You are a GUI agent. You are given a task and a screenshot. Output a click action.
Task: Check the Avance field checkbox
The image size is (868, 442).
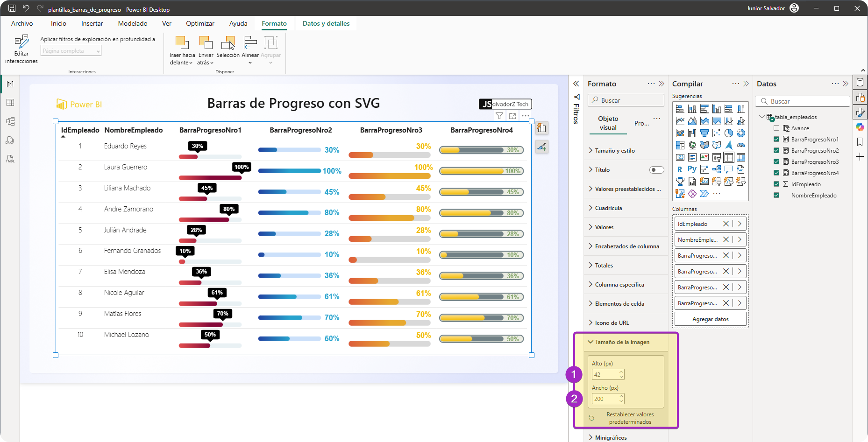point(776,128)
